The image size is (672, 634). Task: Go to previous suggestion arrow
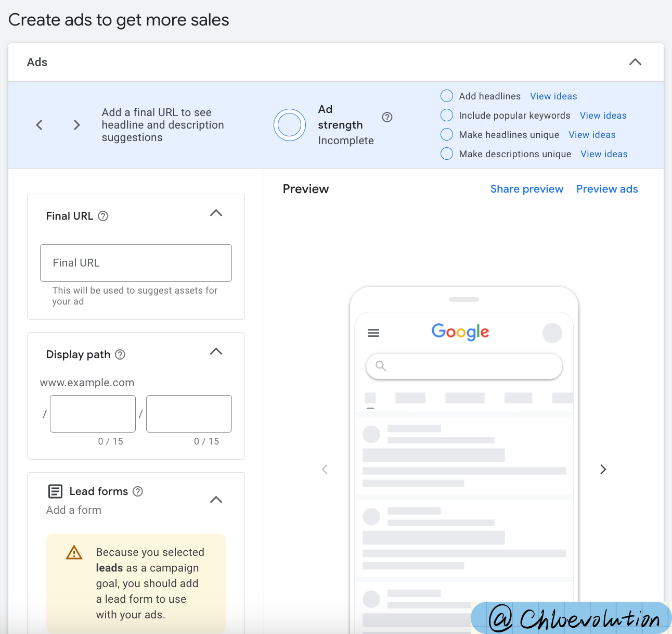click(x=39, y=125)
